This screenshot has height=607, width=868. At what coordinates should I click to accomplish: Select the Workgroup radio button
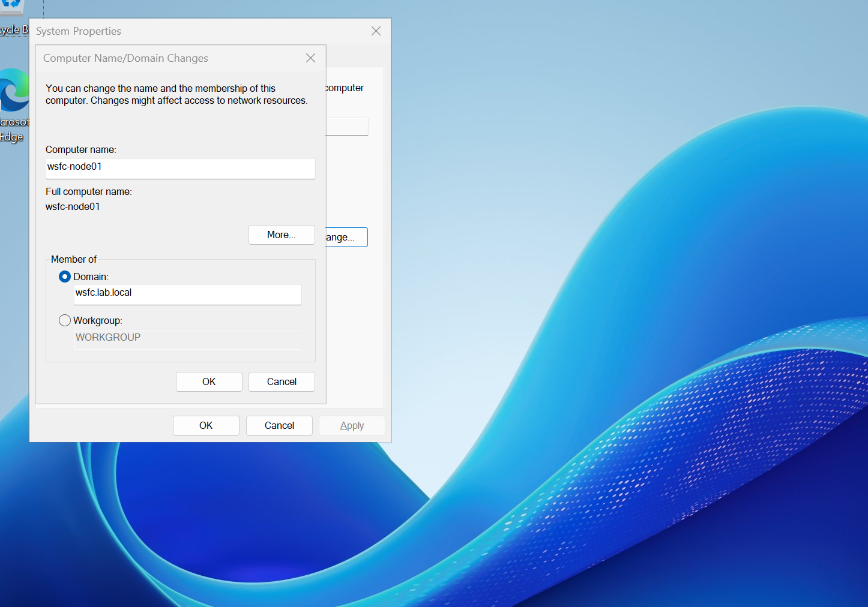point(65,320)
